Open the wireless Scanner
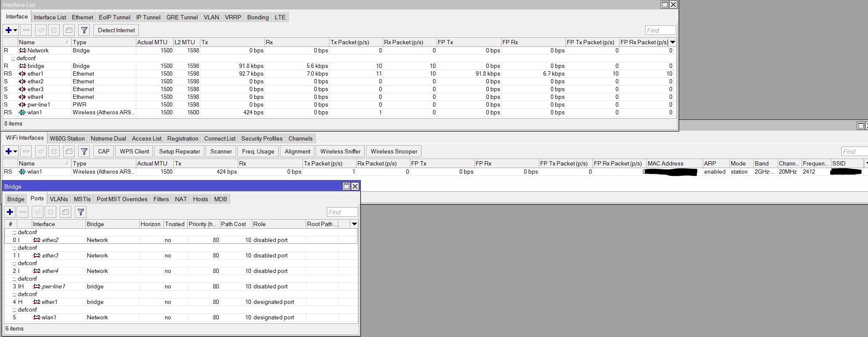 (x=221, y=151)
